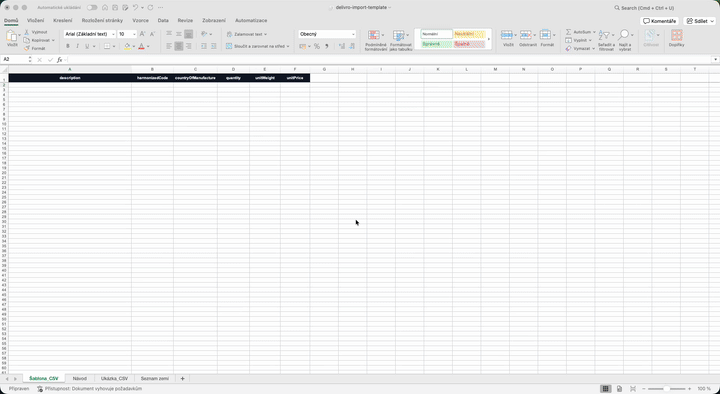This screenshot has height=394, width=720.
Task: Click Sloučit a zarovnat na střed
Action: click(258, 46)
